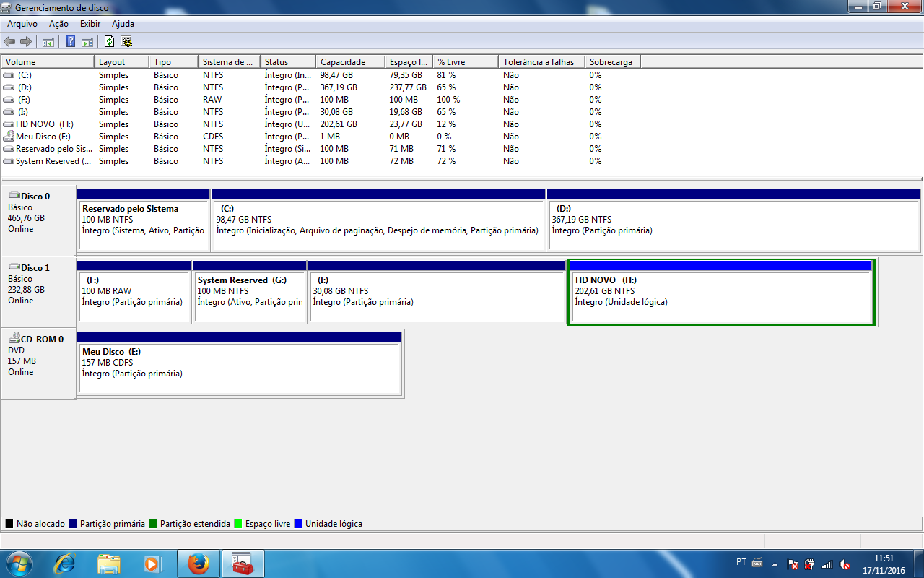This screenshot has height=578, width=924.
Task: Select Reservado pelo Sistema partition block
Action: pyautogui.click(x=144, y=220)
